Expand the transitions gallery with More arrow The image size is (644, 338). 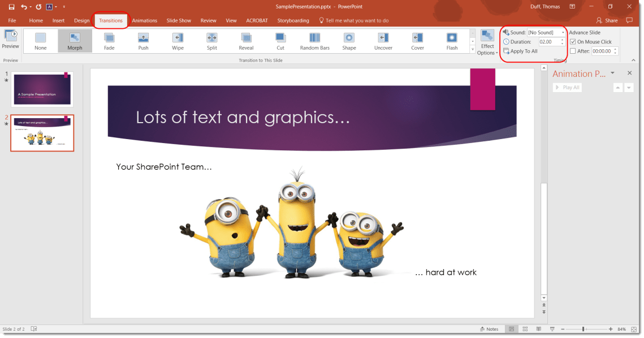pyautogui.click(x=473, y=49)
